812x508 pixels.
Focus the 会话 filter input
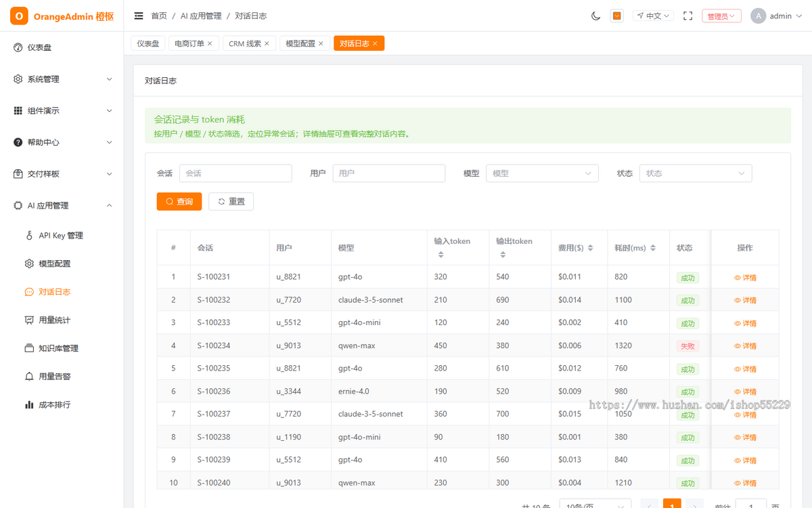pos(235,173)
